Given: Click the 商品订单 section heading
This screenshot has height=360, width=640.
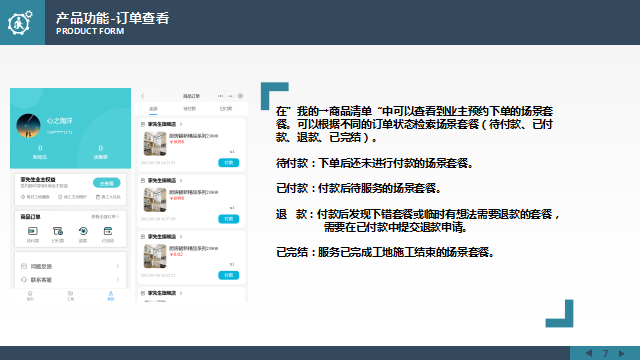Looking at the screenshot, I should point(31,217).
